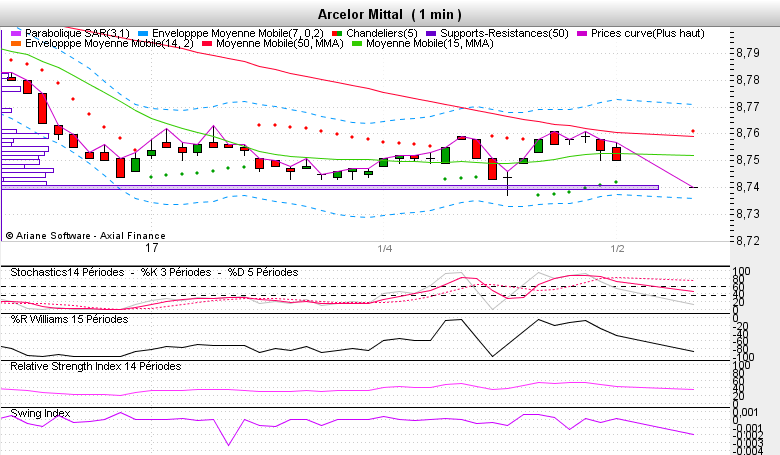Click the '17' time axis label
Screen dimensions: 780x455
click(152, 248)
